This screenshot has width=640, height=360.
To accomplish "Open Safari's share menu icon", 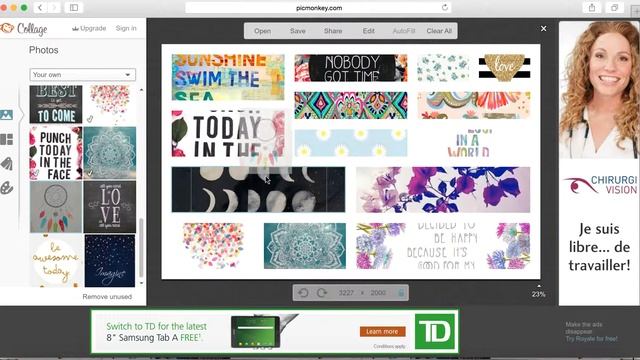I will (x=592, y=7).
